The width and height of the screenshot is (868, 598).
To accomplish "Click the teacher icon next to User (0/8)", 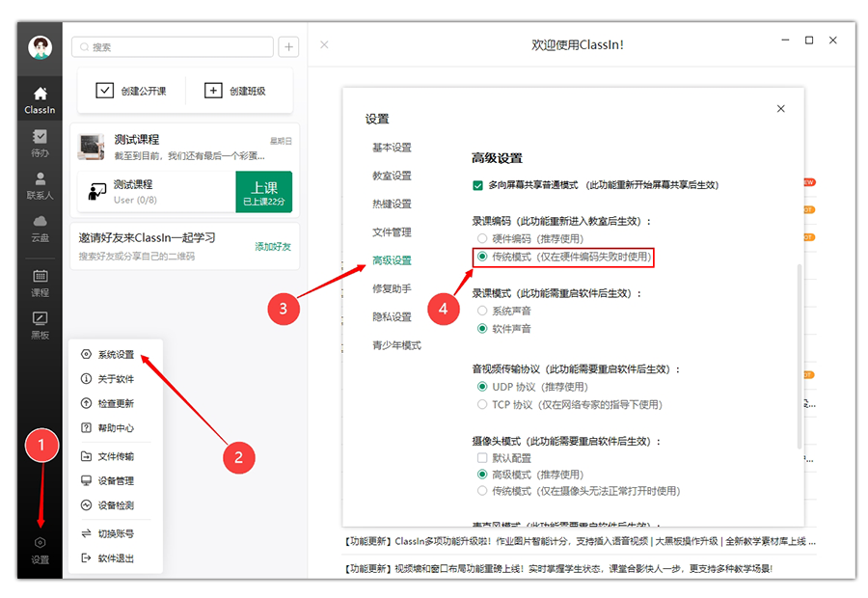I will pos(96,192).
